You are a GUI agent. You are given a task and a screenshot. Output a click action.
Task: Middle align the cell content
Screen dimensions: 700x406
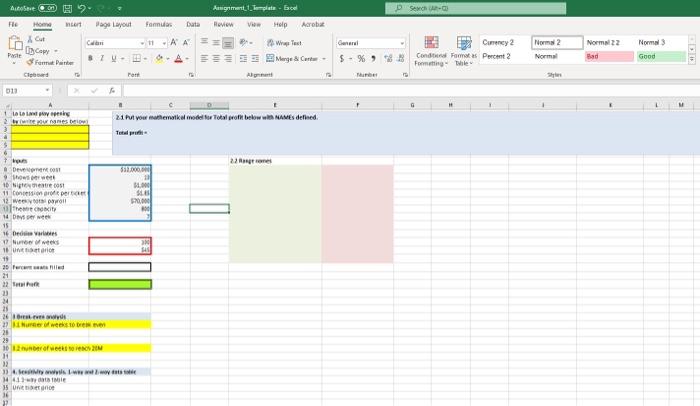(x=216, y=42)
